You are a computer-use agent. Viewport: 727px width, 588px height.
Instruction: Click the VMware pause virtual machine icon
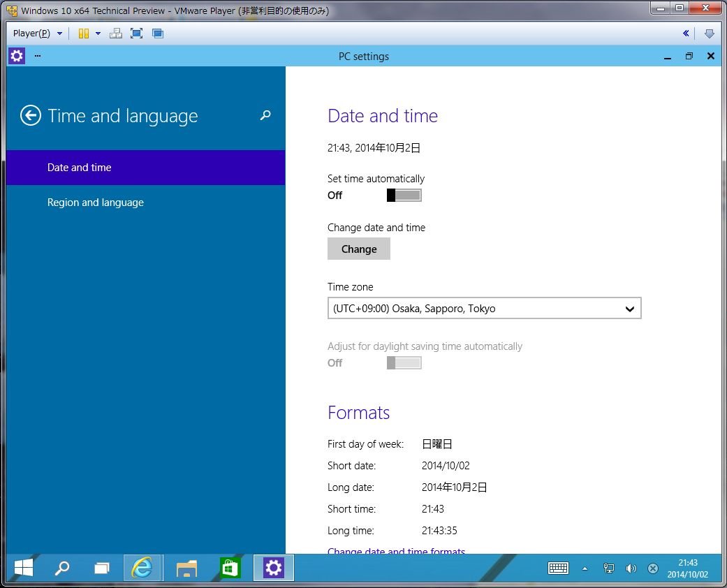point(84,34)
